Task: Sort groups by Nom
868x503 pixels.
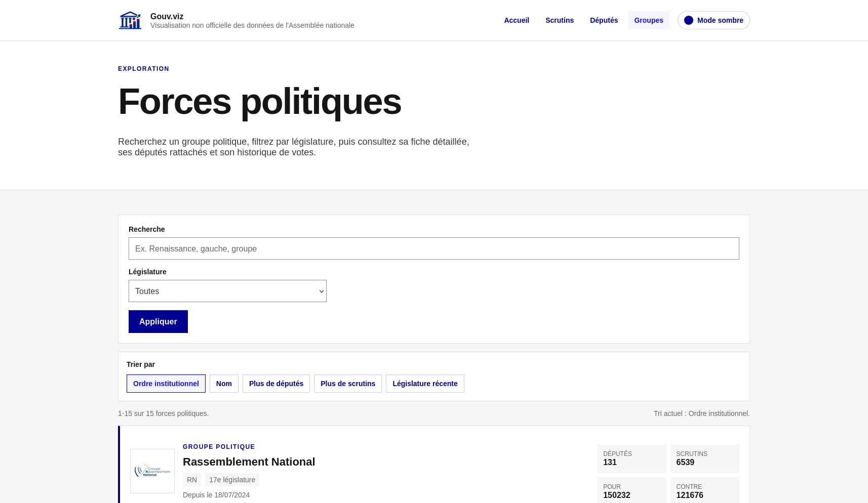Action: (224, 384)
